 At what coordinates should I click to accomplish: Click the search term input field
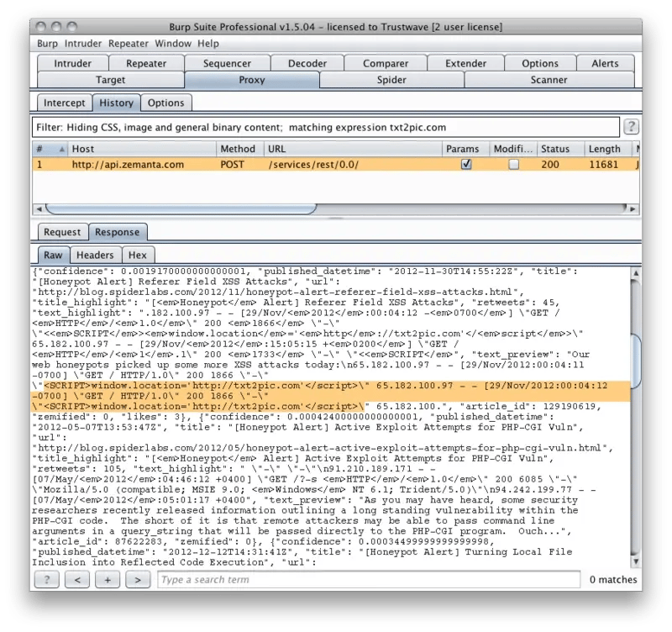click(x=368, y=580)
